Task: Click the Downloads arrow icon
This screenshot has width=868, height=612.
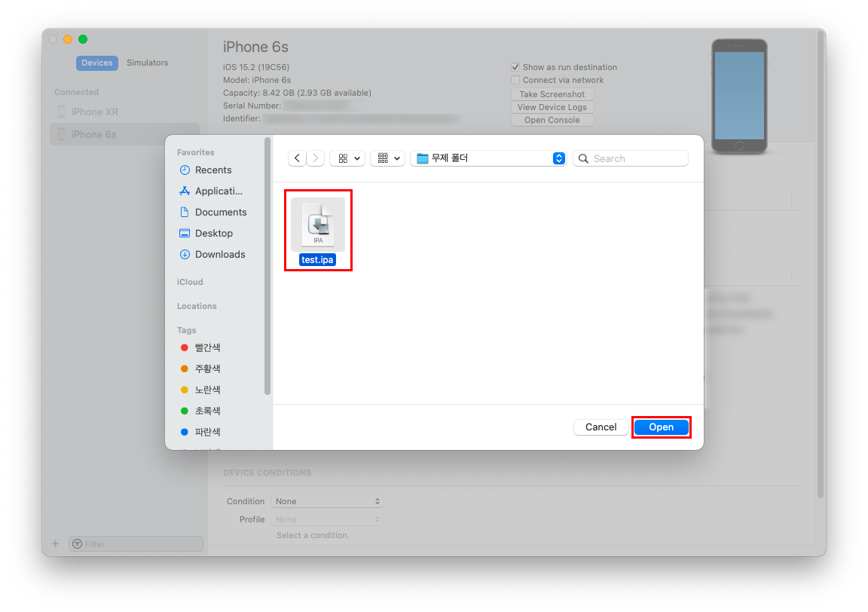Action: 185,254
